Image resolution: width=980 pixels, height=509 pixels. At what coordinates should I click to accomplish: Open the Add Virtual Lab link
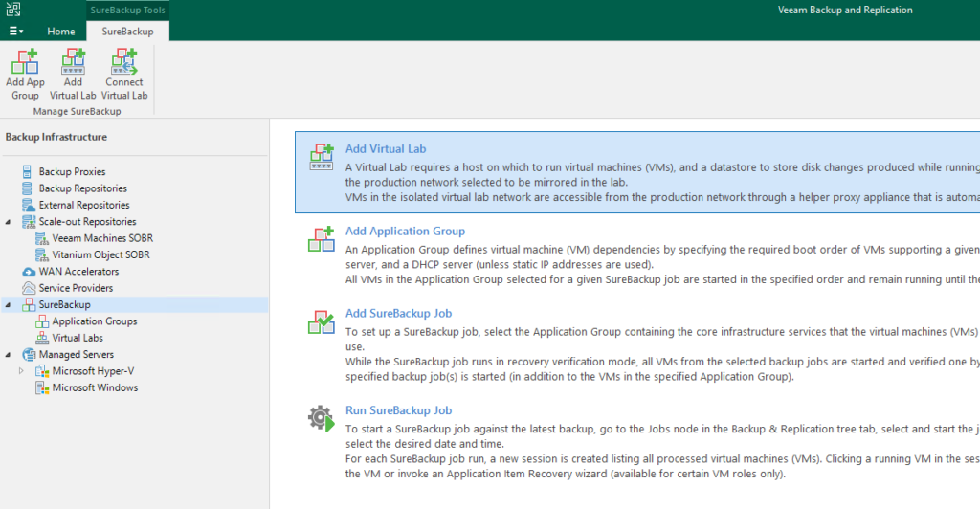click(x=386, y=148)
